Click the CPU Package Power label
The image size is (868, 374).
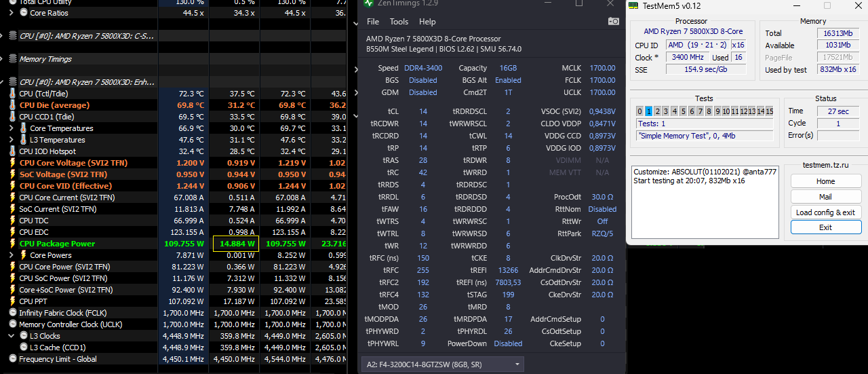[57, 244]
